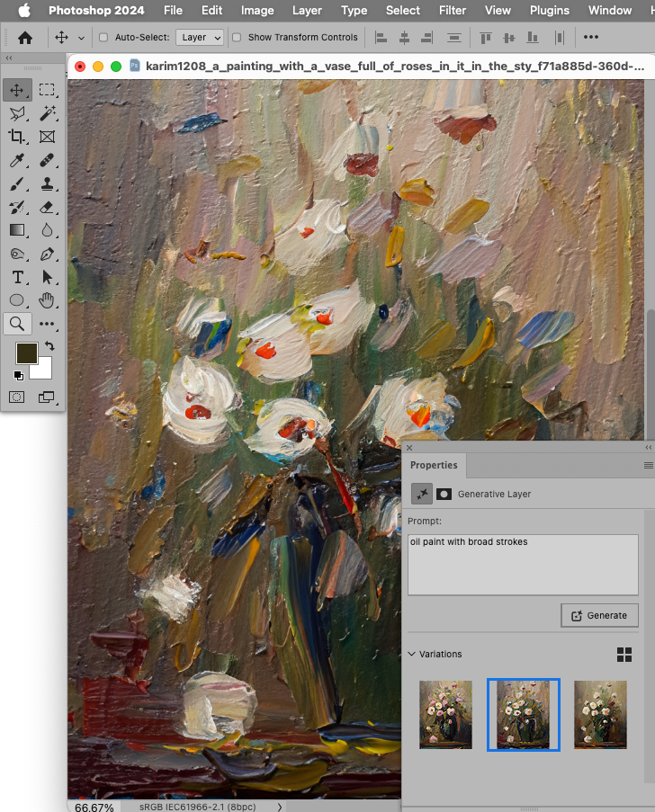Open the Image menu
Screen dimensions: 655x812
[257, 11]
